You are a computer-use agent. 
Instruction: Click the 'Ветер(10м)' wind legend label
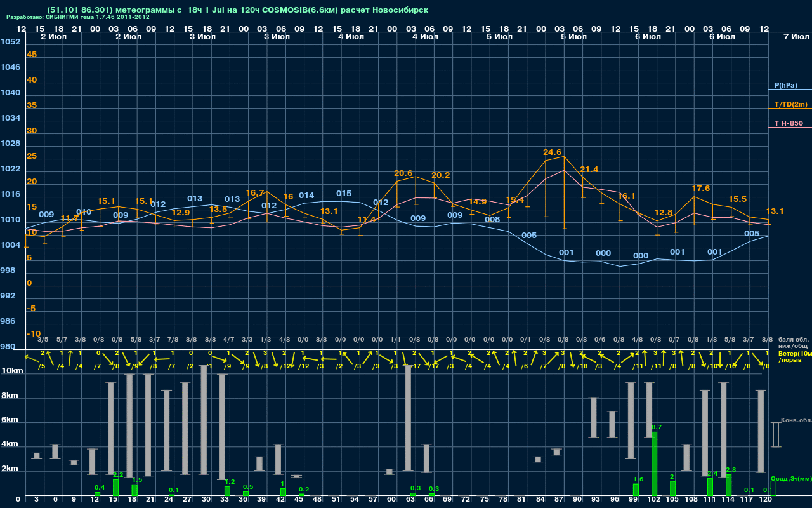point(795,353)
